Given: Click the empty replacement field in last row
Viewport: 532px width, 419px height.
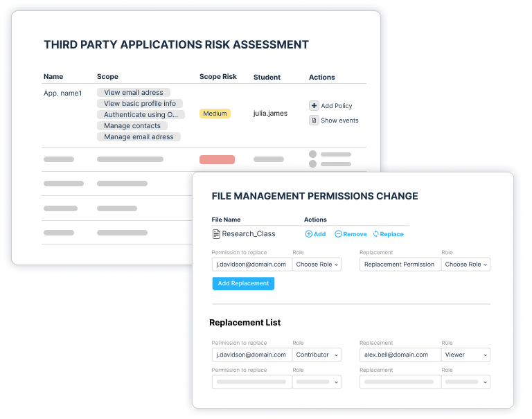Looking at the screenshot, I should [400, 382].
